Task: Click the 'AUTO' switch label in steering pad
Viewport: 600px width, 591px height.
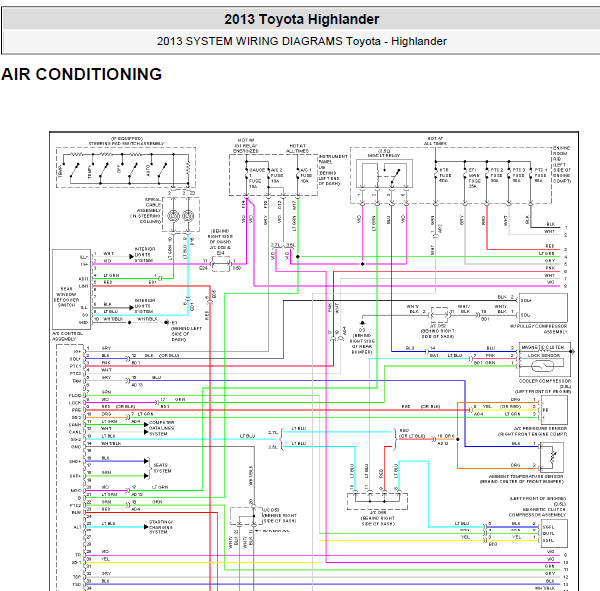Action: click(148, 170)
